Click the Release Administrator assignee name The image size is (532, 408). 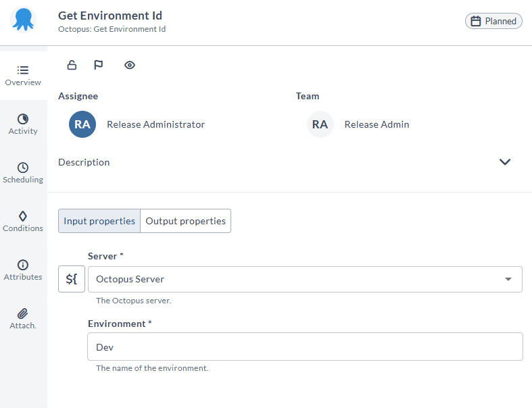pos(155,124)
